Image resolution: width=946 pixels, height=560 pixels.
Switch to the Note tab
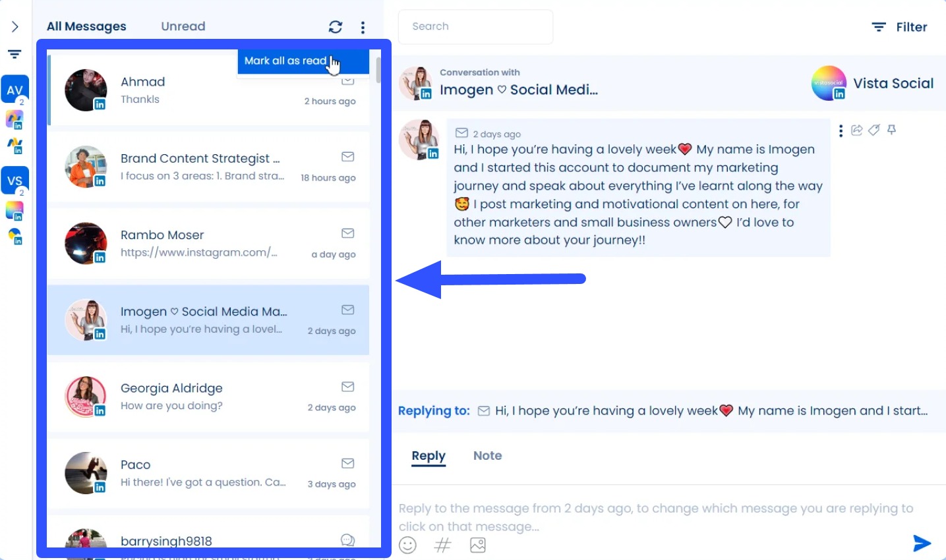[487, 455]
